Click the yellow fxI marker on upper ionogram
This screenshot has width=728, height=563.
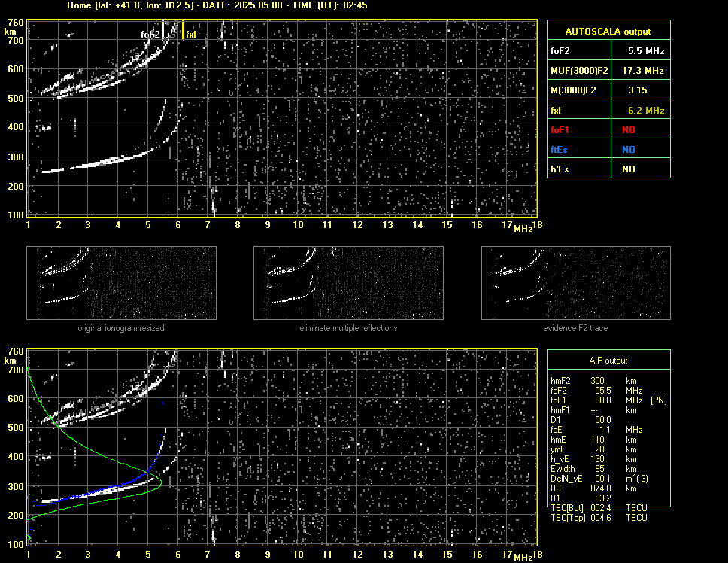point(183,29)
